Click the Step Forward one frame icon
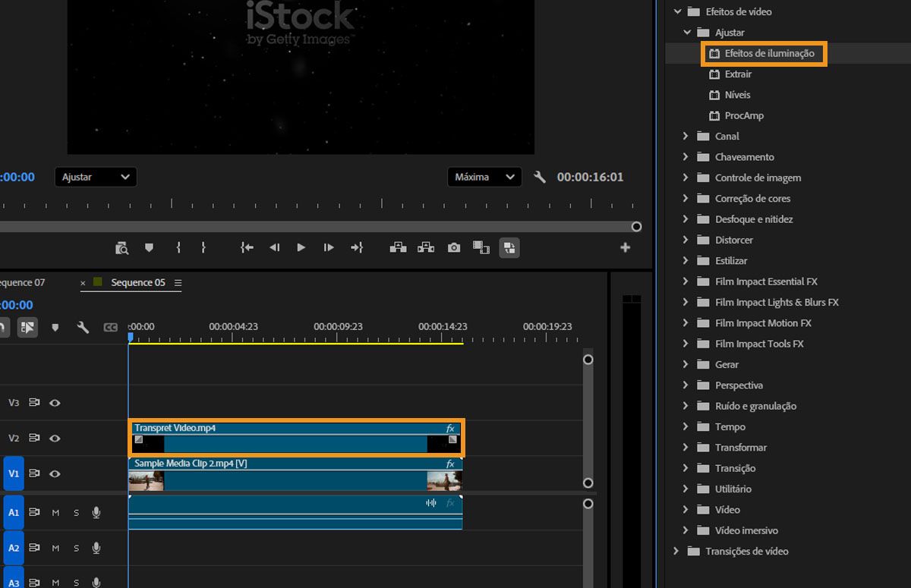911x588 pixels. tap(329, 247)
